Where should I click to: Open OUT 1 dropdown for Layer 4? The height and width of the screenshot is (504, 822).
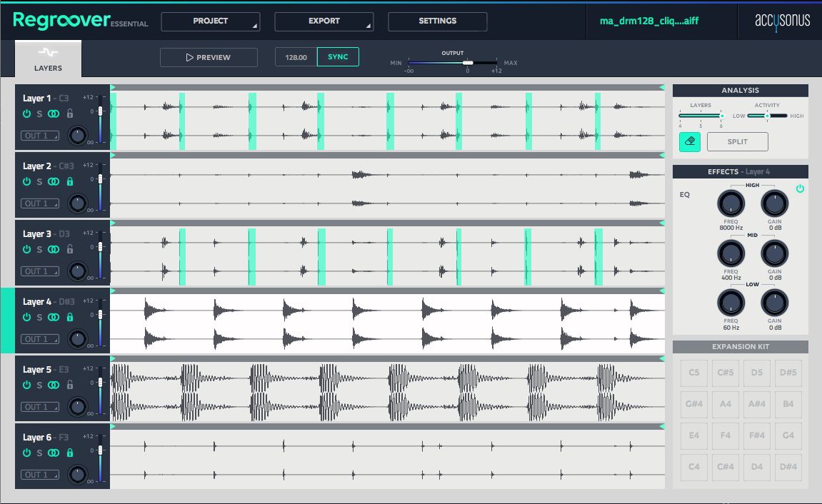click(40, 339)
